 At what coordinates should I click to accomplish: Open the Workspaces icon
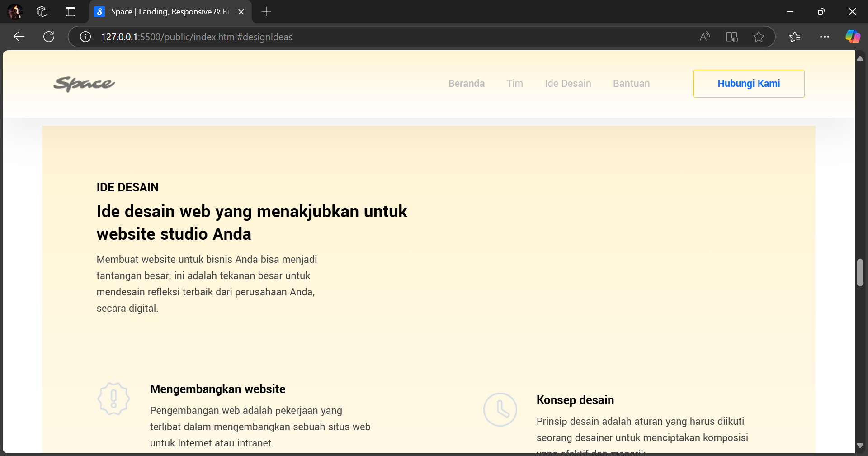42,12
